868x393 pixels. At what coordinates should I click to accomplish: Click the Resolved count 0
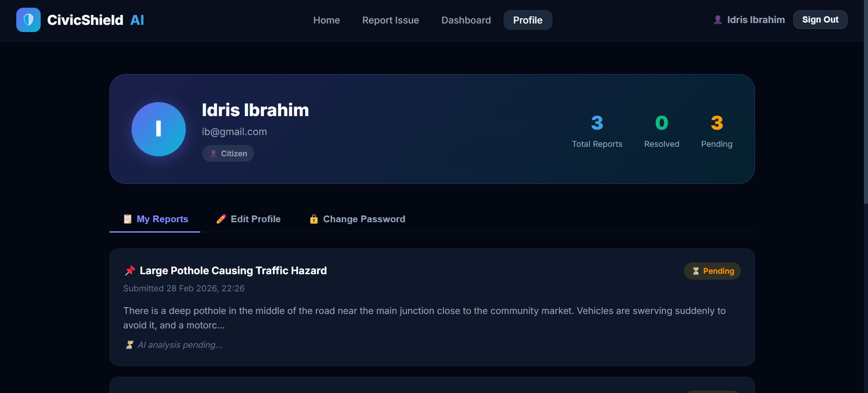point(661,123)
